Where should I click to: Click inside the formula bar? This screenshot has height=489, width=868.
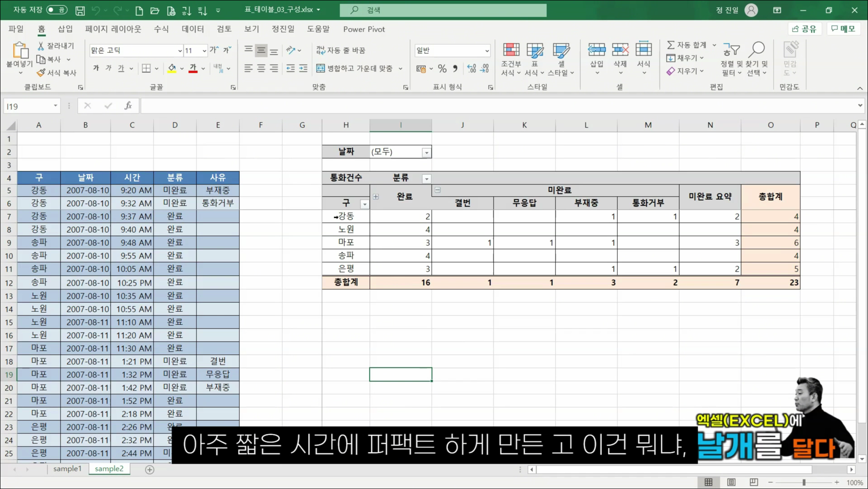tap(361, 105)
